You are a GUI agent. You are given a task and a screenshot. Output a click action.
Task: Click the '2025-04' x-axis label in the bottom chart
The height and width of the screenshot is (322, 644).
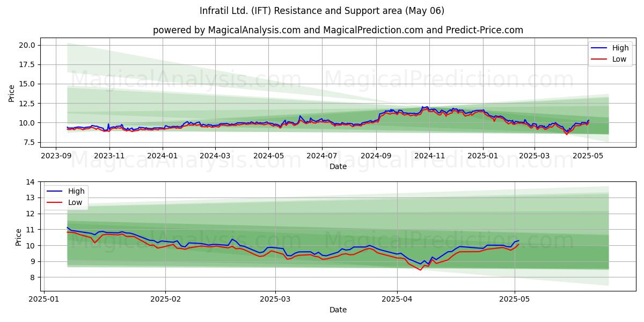click(x=397, y=299)
